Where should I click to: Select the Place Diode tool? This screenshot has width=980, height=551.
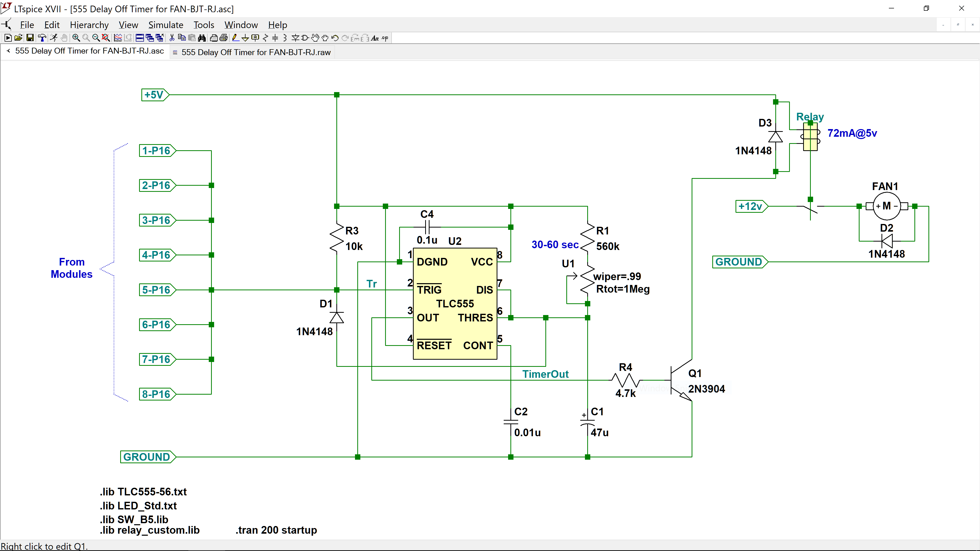pyautogui.click(x=295, y=38)
